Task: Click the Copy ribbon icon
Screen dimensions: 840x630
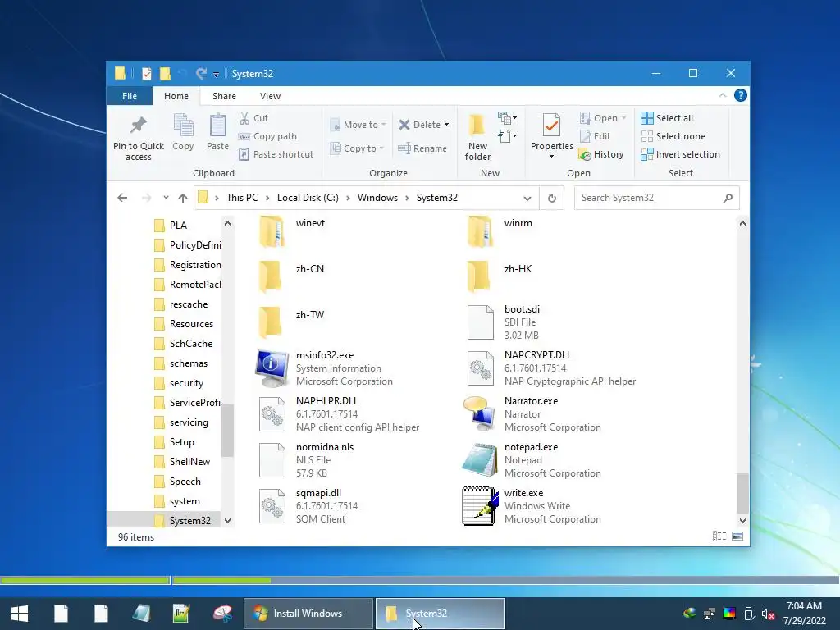Action: (183, 126)
